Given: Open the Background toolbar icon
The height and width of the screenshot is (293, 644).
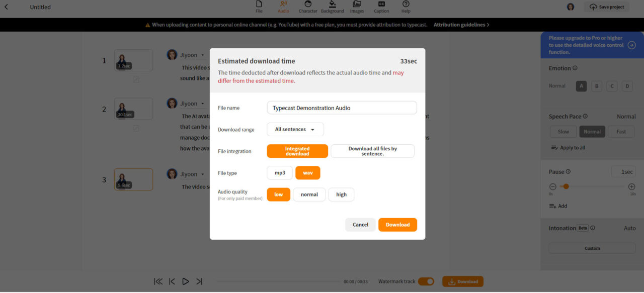Looking at the screenshot, I should coord(332,7).
